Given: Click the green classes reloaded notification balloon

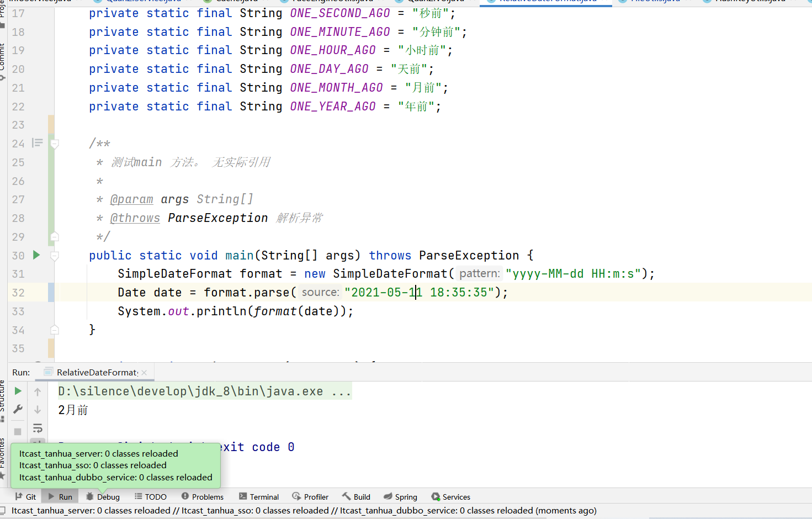Looking at the screenshot, I should [116, 465].
